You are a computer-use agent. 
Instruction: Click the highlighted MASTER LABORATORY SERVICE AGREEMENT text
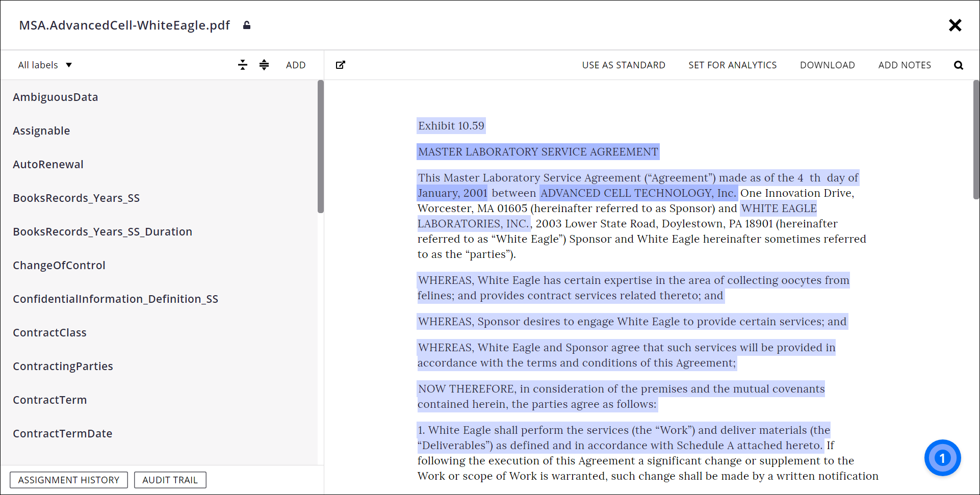click(x=537, y=151)
